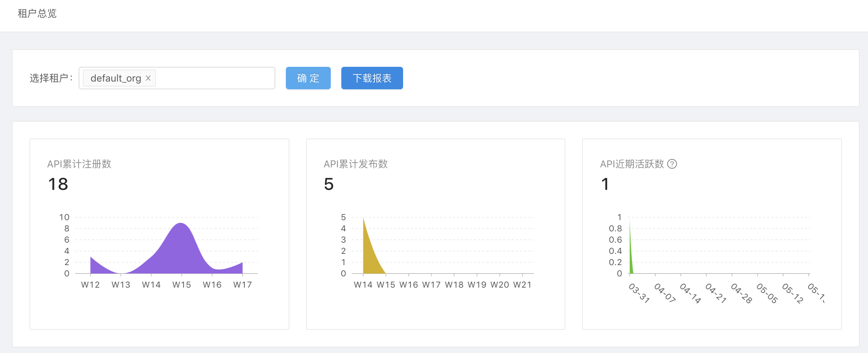Viewport: 868px width, 353px height.
Task: Click the W21 label in the published chart
Action: [x=522, y=285]
